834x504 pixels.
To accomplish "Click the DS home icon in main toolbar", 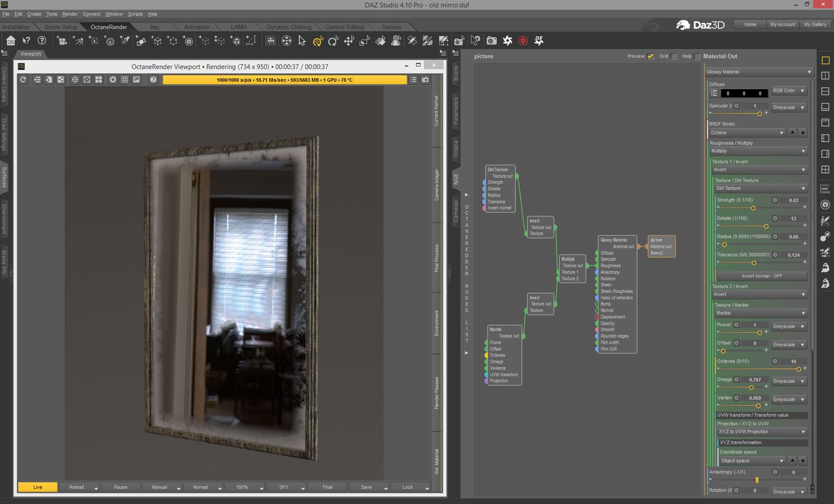I will point(10,41).
